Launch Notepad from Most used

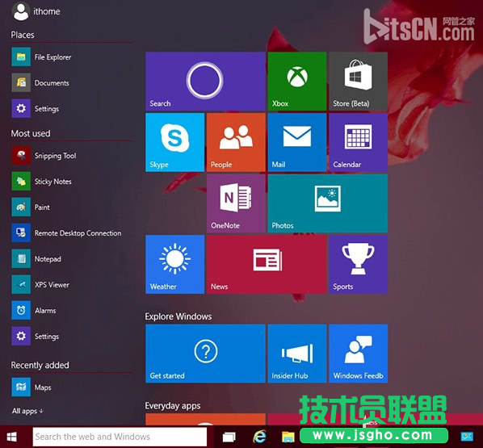pyautogui.click(x=36, y=259)
